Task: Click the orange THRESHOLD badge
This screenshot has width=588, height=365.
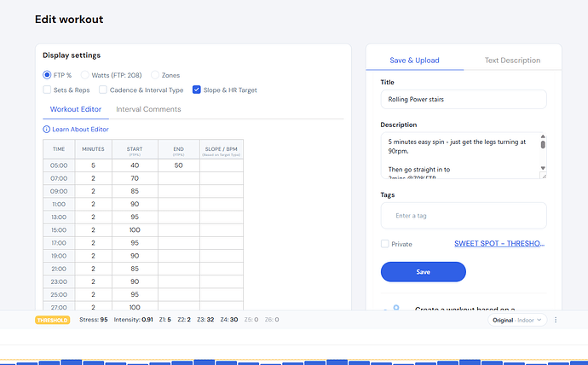Action: tap(52, 320)
